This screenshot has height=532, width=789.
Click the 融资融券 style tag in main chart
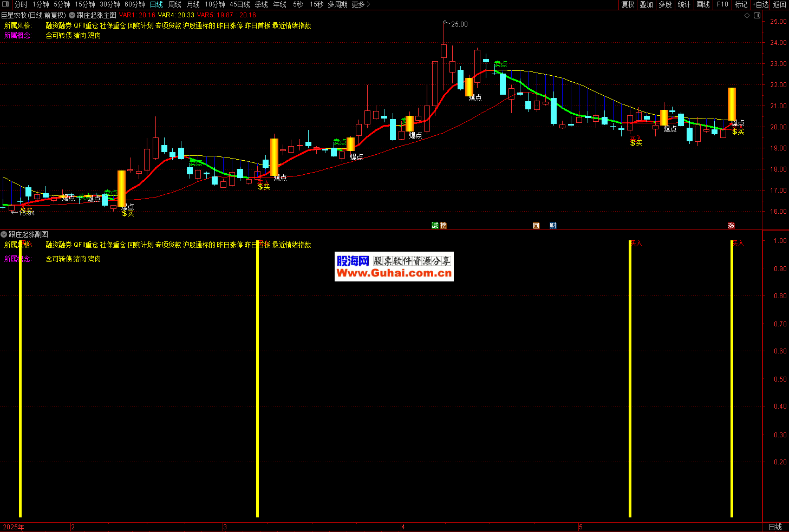(x=58, y=25)
